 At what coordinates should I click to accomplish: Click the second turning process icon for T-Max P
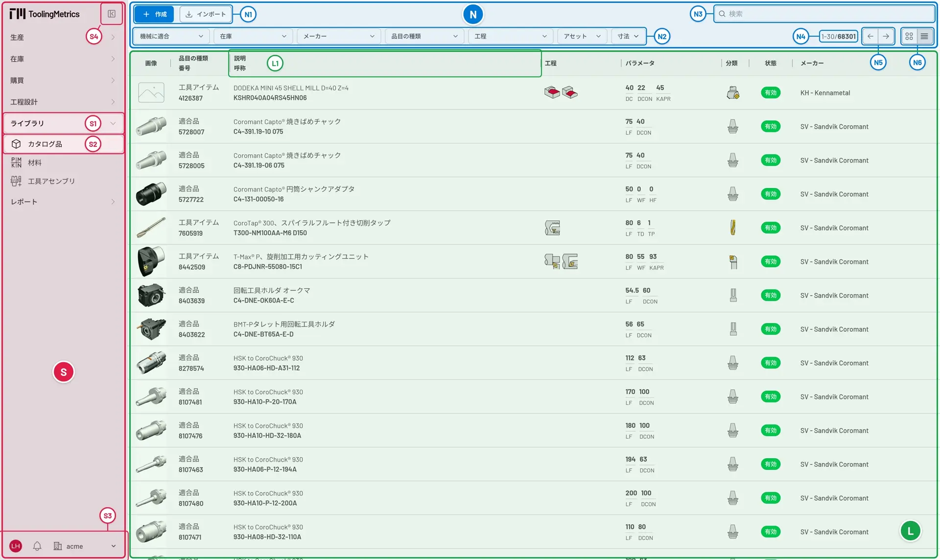click(570, 261)
